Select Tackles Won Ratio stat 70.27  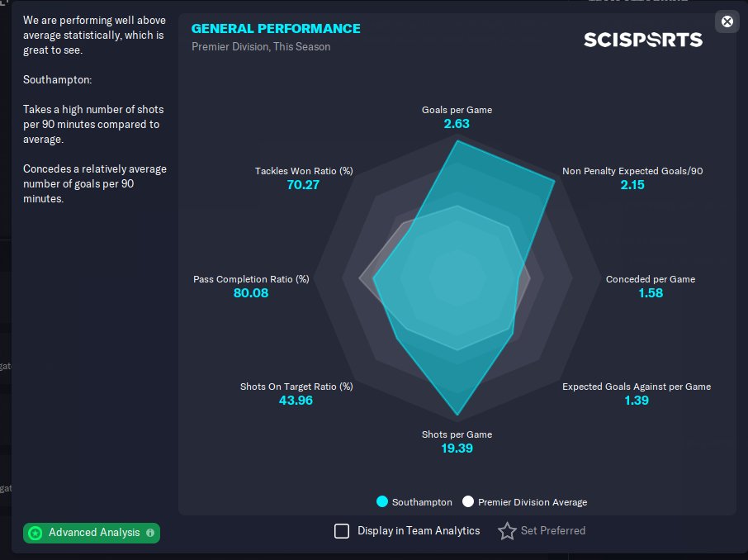[x=303, y=185]
